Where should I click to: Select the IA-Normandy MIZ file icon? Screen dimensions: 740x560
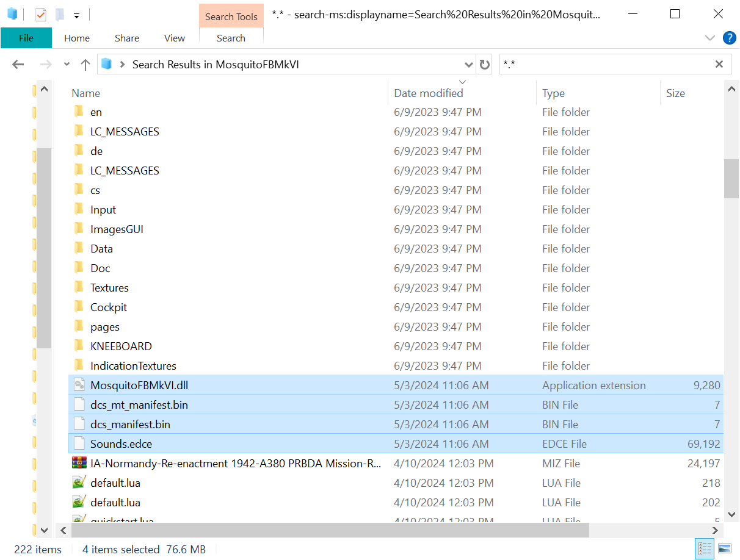tap(79, 463)
